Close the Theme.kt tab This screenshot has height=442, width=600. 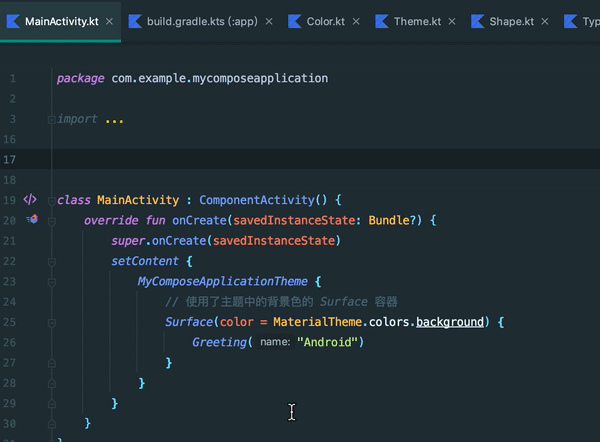(452, 21)
